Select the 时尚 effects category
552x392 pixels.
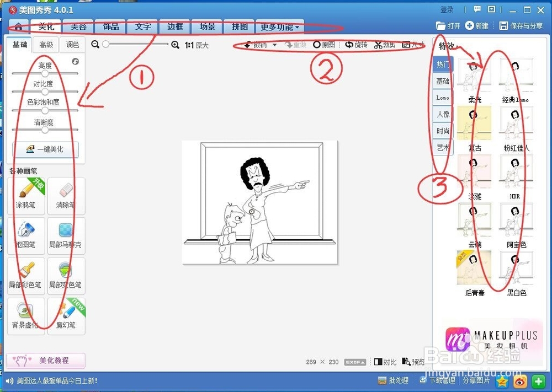click(x=443, y=131)
